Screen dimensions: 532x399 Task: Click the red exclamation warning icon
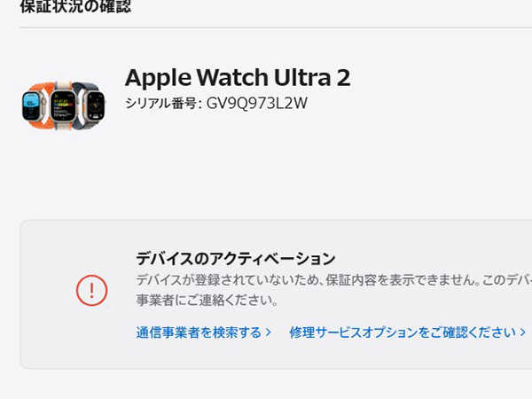(x=91, y=291)
